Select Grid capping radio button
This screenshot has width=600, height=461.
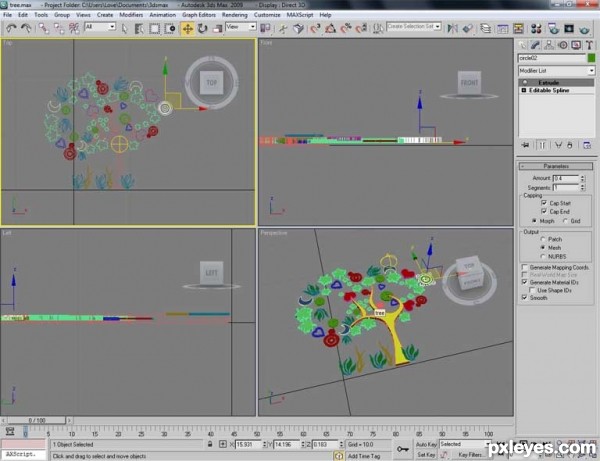click(x=565, y=221)
